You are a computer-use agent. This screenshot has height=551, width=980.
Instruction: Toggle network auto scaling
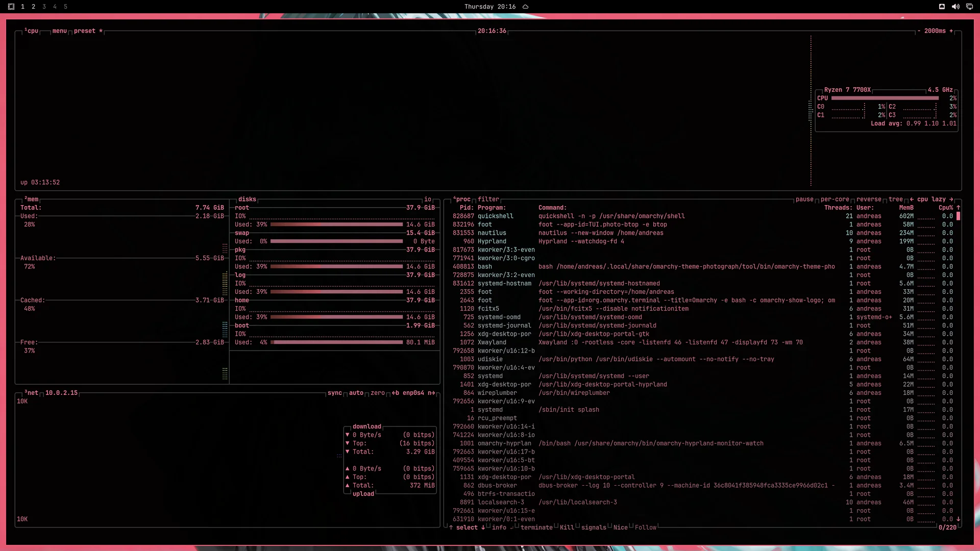point(356,393)
